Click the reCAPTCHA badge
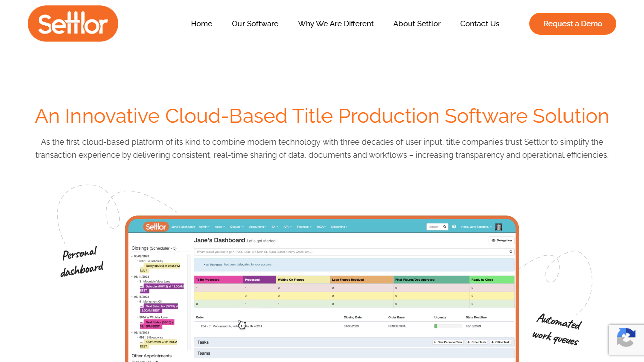Viewport: 644px width, 362px height. pos(626,340)
